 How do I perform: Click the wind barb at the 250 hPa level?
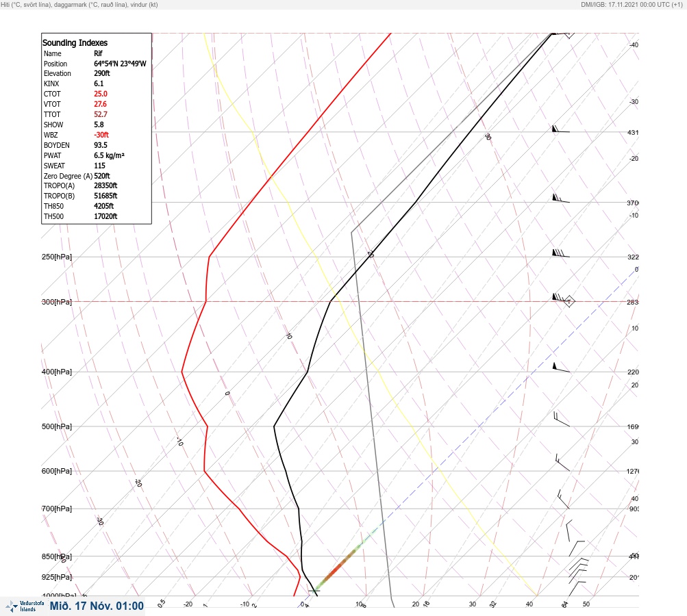(x=560, y=253)
